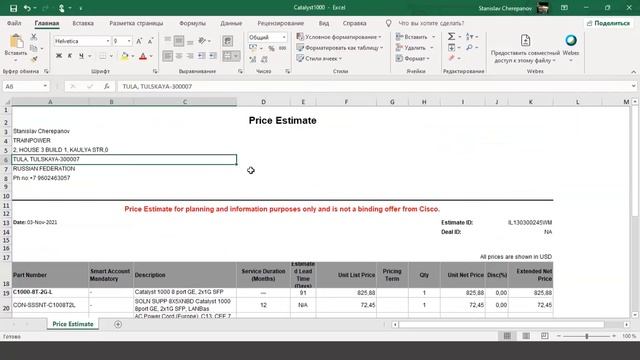Viewport: 640px width, 360px height.
Task: Open the Файл menu
Action: point(14,23)
